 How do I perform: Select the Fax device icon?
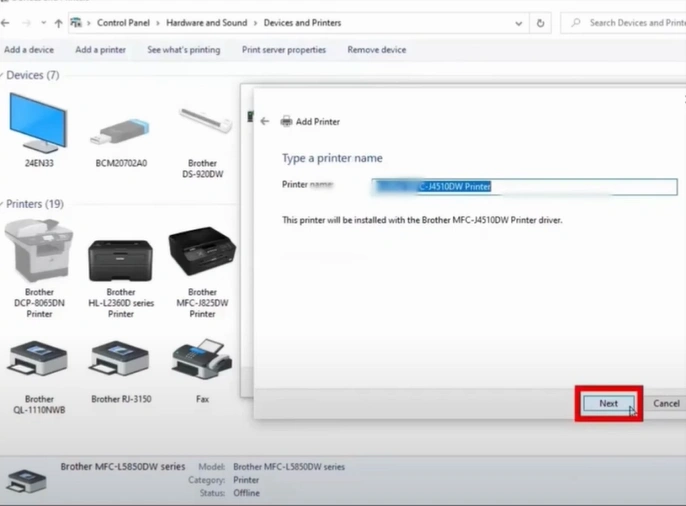click(203, 360)
